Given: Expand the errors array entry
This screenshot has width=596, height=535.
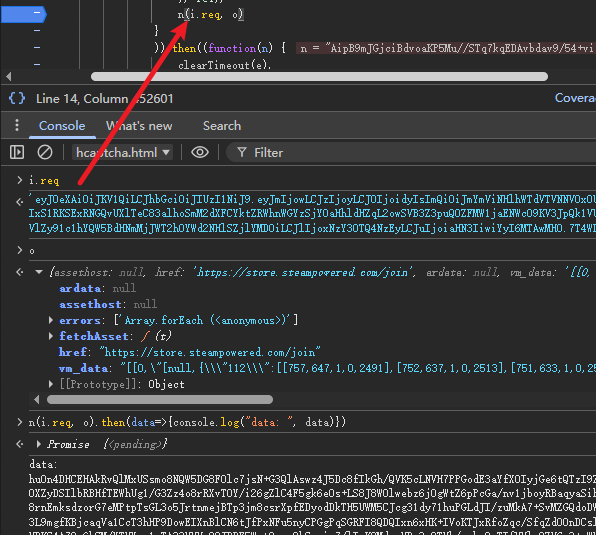Looking at the screenshot, I should point(51,320).
